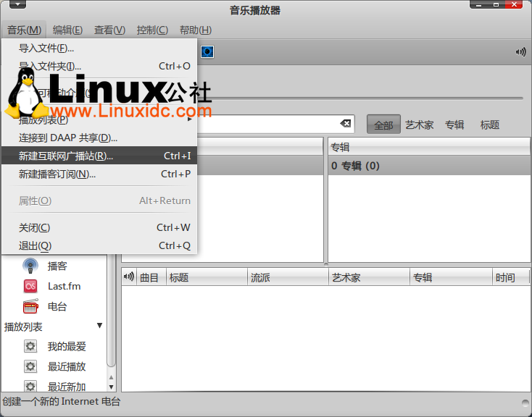
Task: Open the 我的最爱 playlist
Action: coord(67,347)
